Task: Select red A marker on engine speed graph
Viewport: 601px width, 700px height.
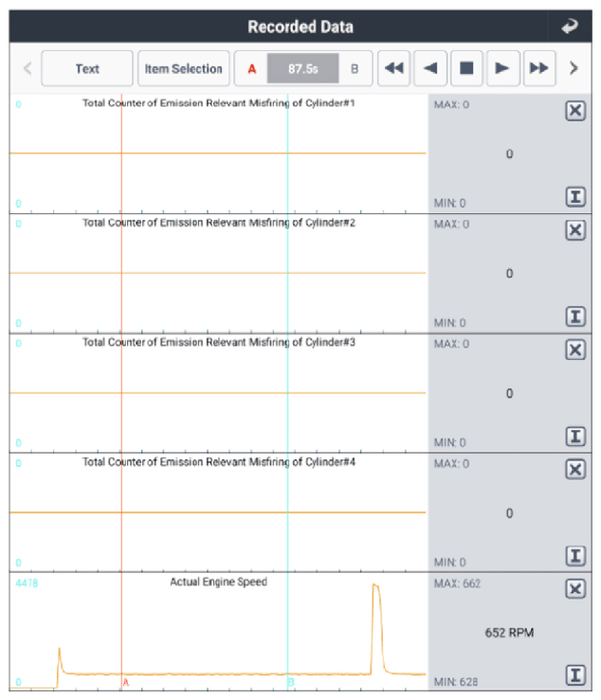Action: [125, 683]
